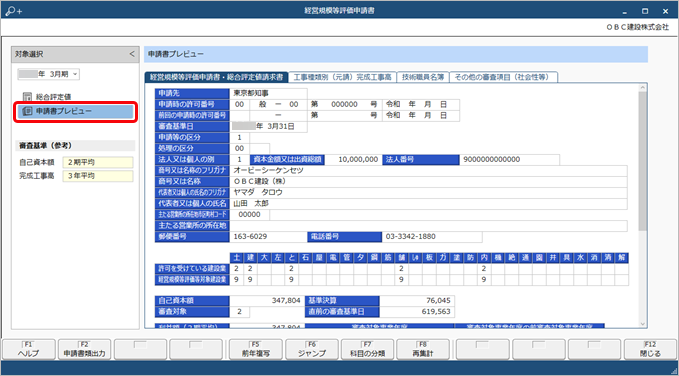The width and height of the screenshot is (679, 376).
Task: Click the ＯＢＣ建設（株） name cell
Action: [x=429, y=182]
